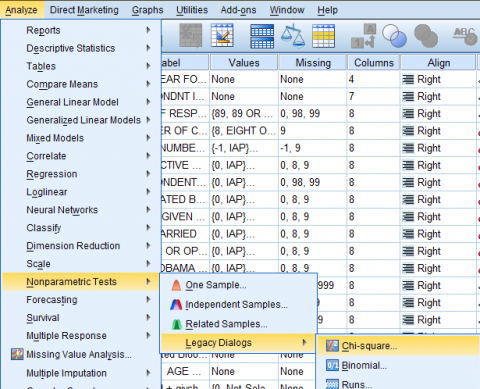
Task: Open the Multiple Response submenu
Action: [81, 336]
